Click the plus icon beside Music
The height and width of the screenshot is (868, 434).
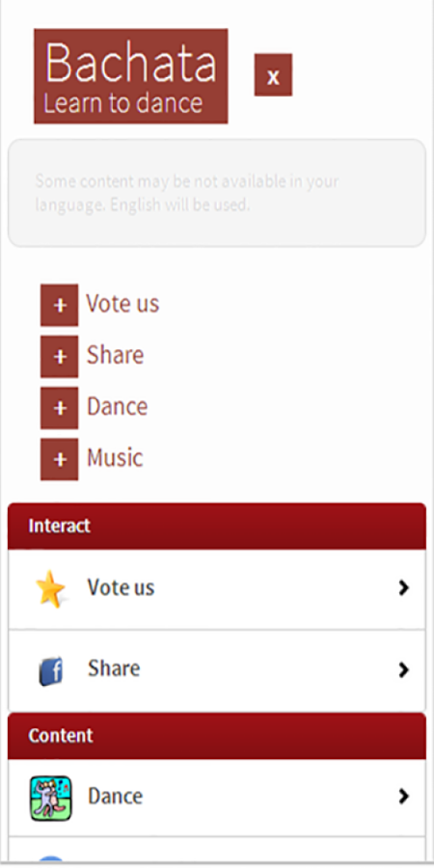click(x=59, y=459)
